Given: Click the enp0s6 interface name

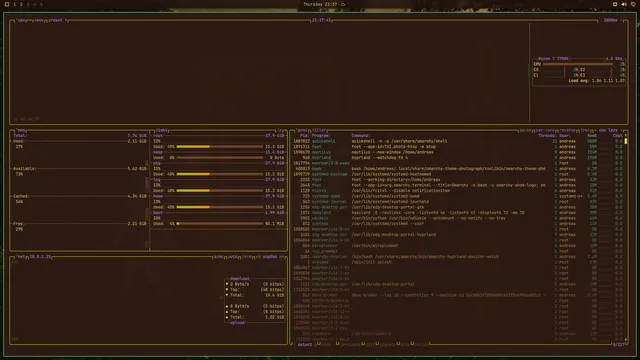Looking at the screenshot, I should [270, 257].
